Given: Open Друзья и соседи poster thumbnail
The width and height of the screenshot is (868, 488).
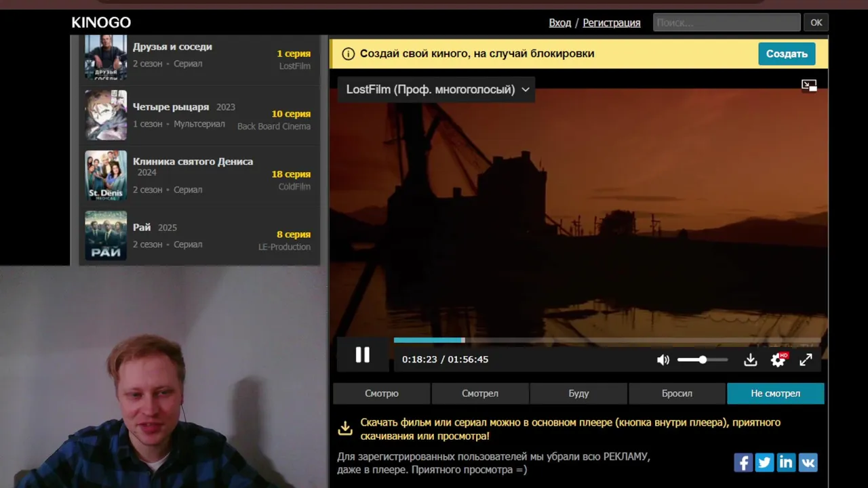Looking at the screenshot, I should click(106, 58).
